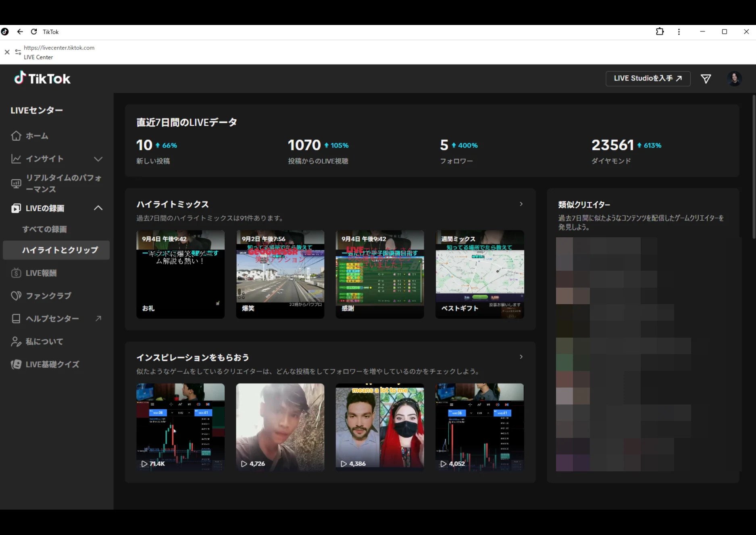Select すべての録画 submenu item
The image size is (756, 535).
44,229
